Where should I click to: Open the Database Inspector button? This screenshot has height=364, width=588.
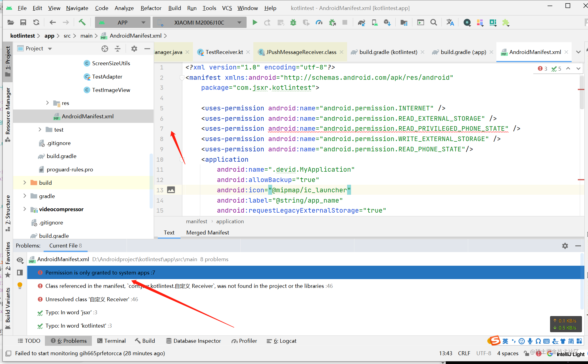point(194,341)
